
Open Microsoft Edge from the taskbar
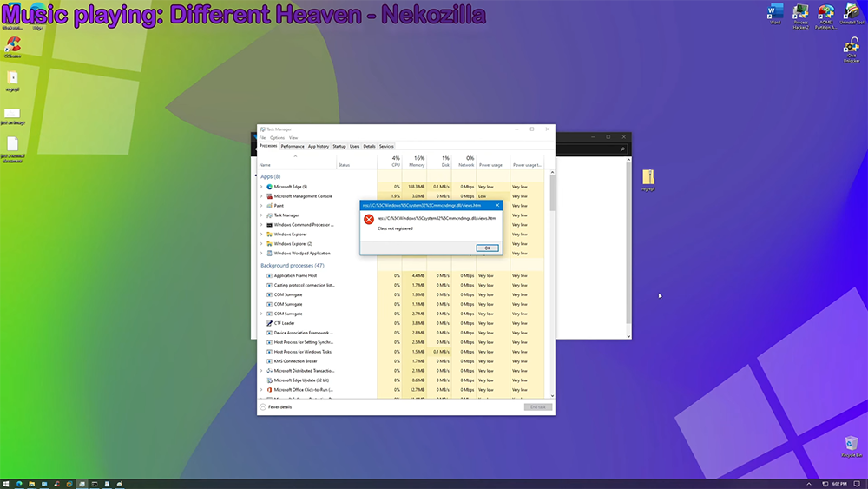click(x=19, y=484)
